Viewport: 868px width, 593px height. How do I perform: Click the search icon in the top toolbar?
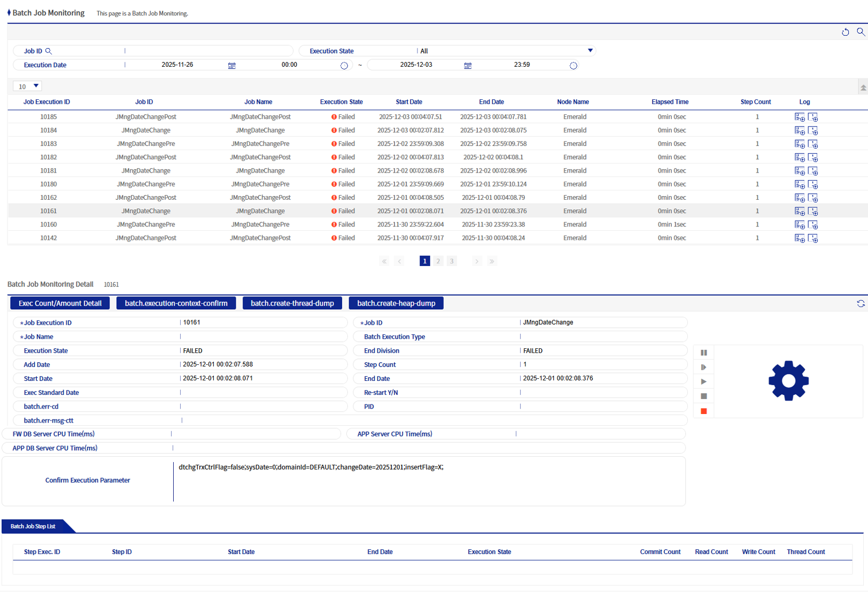(x=861, y=32)
